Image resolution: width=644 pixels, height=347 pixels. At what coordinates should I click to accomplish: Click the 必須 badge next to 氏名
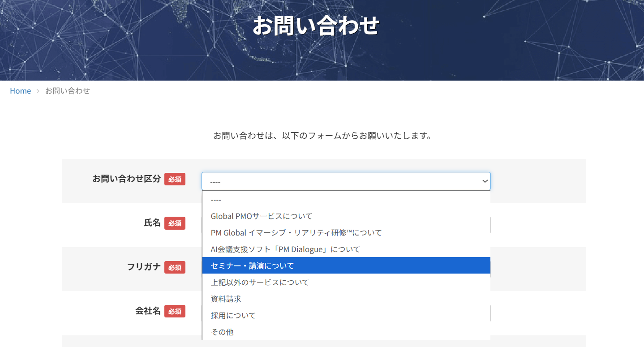pyautogui.click(x=175, y=223)
